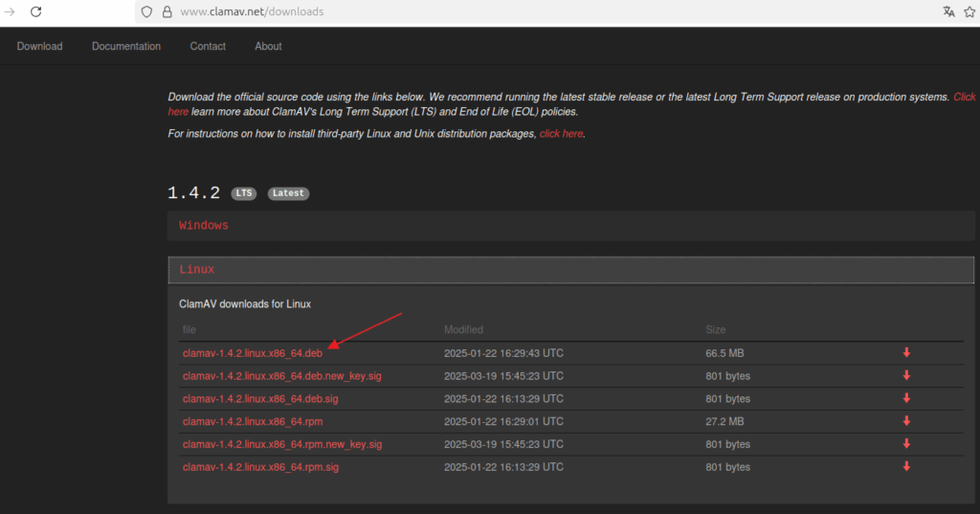Click the download arrow for clamav-1.4.2.linux.x86_64.deb
The image size is (980, 514).
click(x=906, y=353)
